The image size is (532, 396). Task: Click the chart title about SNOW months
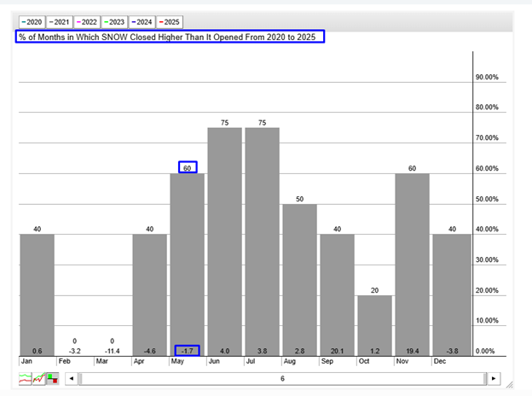click(167, 37)
